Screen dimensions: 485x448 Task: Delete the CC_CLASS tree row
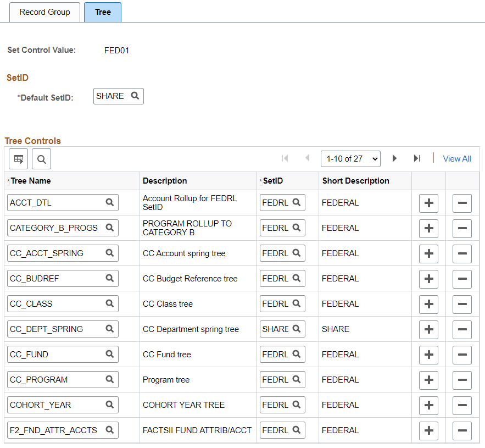click(462, 305)
